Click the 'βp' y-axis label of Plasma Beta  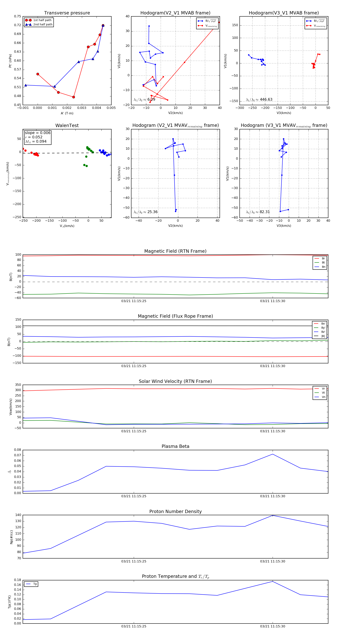[10, 472]
